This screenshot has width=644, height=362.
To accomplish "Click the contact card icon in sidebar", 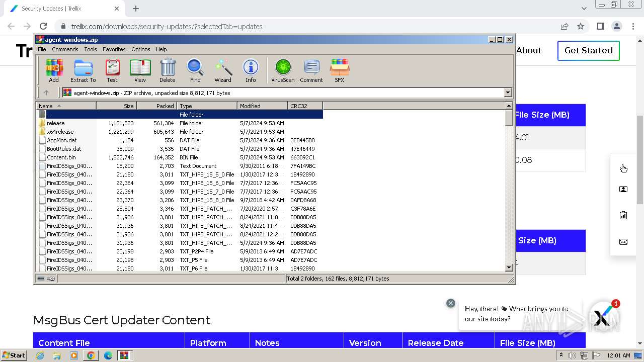I will click(x=623, y=189).
